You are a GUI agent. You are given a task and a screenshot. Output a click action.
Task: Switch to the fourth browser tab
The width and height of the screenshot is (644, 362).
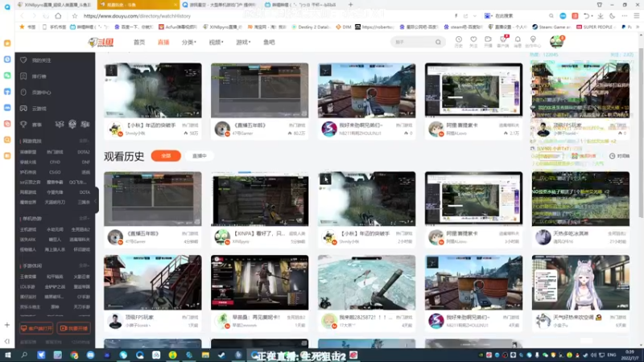click(302, 5)
